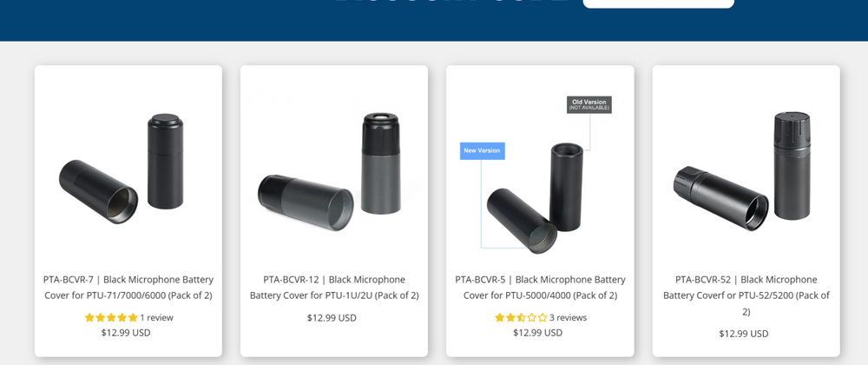Click the "New Version" blue label
The image size is (868, 365).
[x=482, y=150]
